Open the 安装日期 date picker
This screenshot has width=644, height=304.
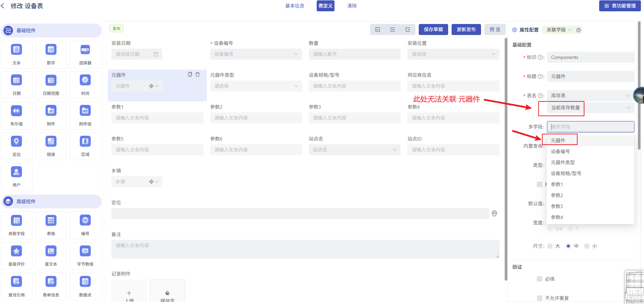click(137, 54)
